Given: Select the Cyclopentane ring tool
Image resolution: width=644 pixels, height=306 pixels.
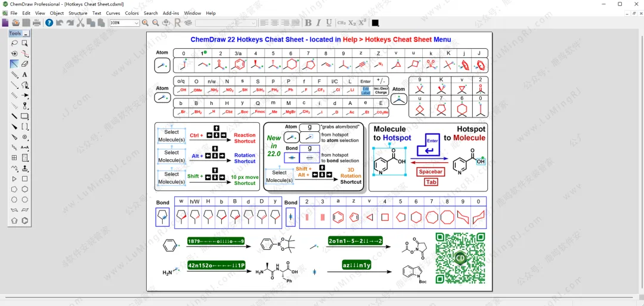Looking at the screenshot, I should 14,189.
